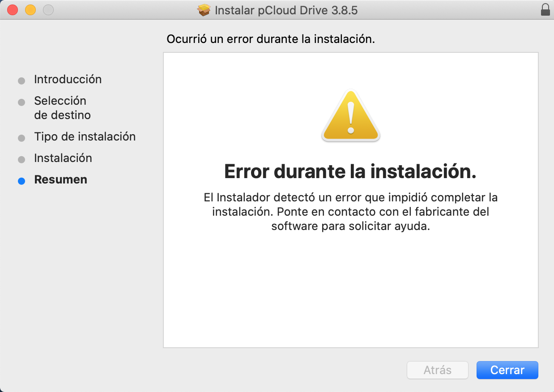The width and height of the screenshot is (554, 392).
Task: Select the Selección de destino step
Action: coord(62,108)
